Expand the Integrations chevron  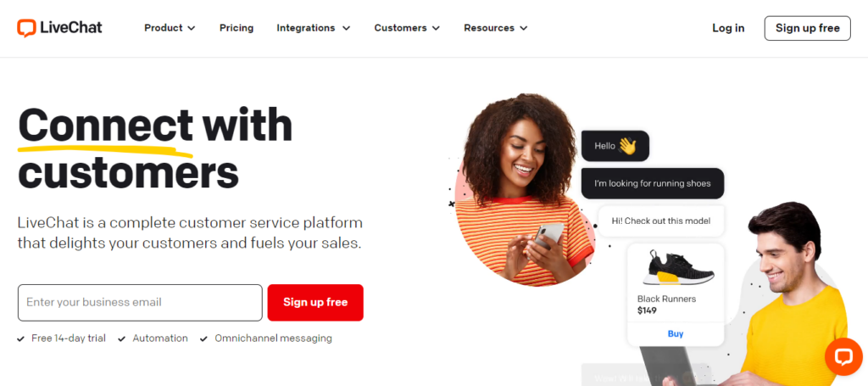tap(346, 28)
